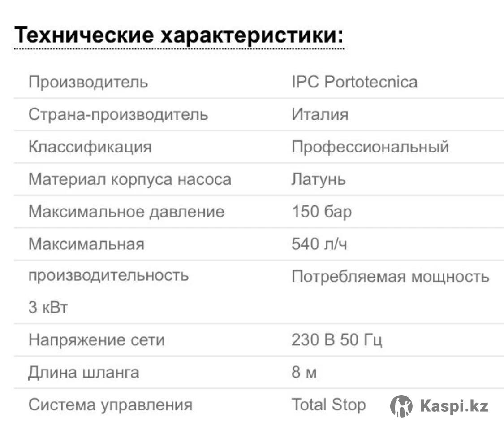Click the 230 В 50 Гц value
504x435 pixels.
(x=337, y=340)
